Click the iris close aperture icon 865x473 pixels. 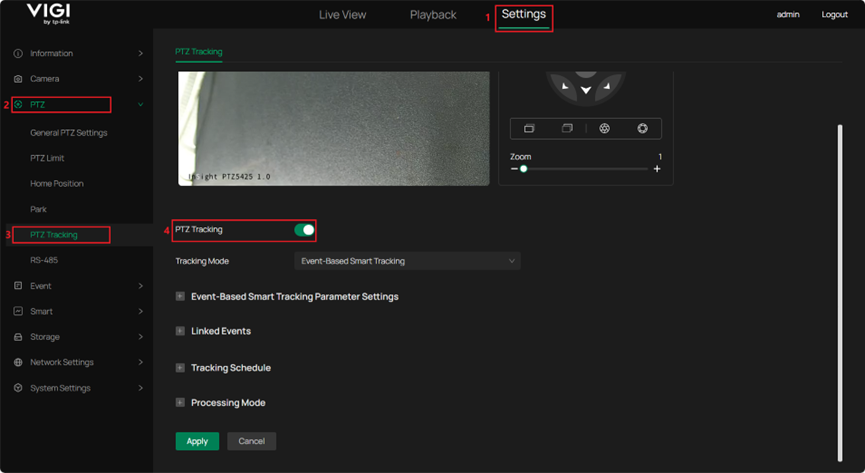click(x=605, y=129)
